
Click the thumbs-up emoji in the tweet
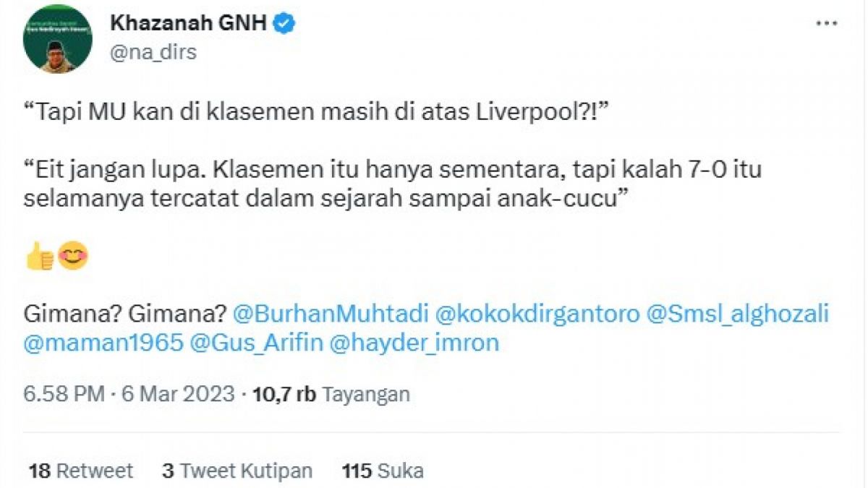click(x=40, y=257)
